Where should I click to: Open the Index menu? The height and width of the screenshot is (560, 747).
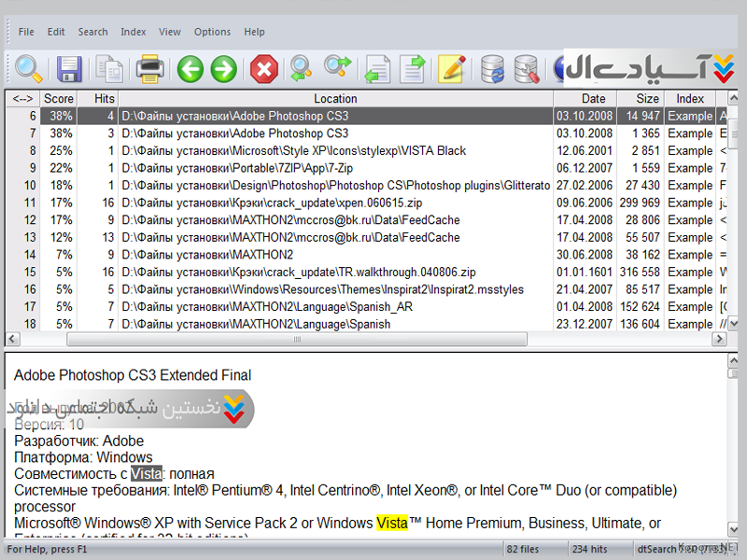point(134,32)
